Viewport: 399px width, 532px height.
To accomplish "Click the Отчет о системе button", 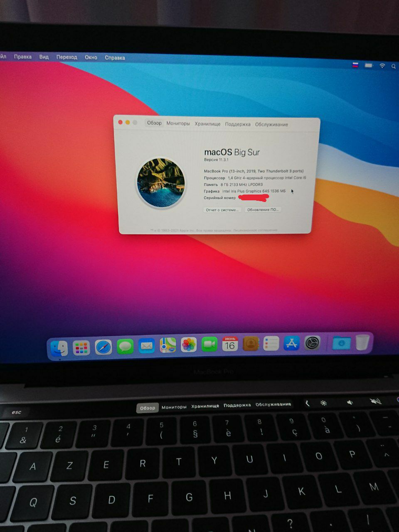I will 222,210.
